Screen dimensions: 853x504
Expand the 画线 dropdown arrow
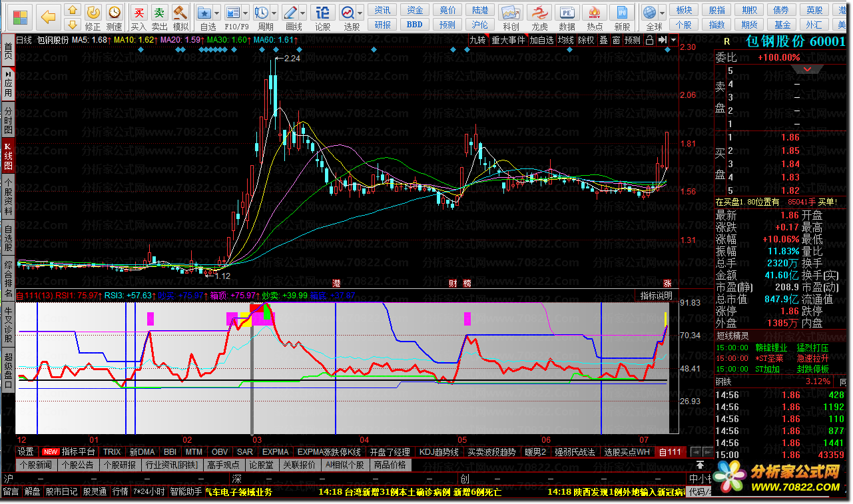(x=303, y=13)
